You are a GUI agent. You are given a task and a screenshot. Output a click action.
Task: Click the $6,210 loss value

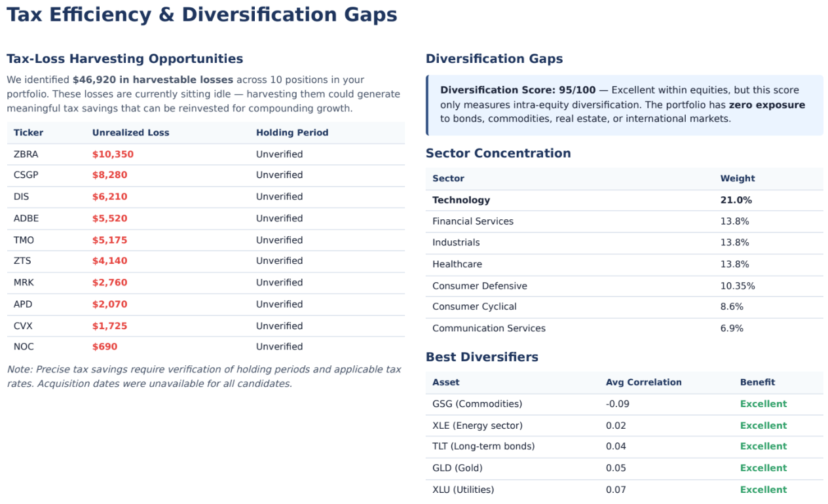pyautogui.click(x=110, y=197)
